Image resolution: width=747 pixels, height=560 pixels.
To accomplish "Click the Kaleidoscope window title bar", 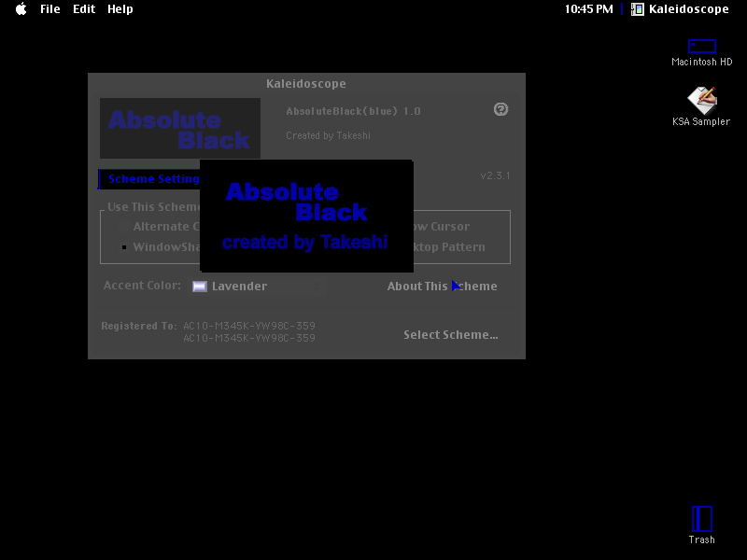I will 306,84.
